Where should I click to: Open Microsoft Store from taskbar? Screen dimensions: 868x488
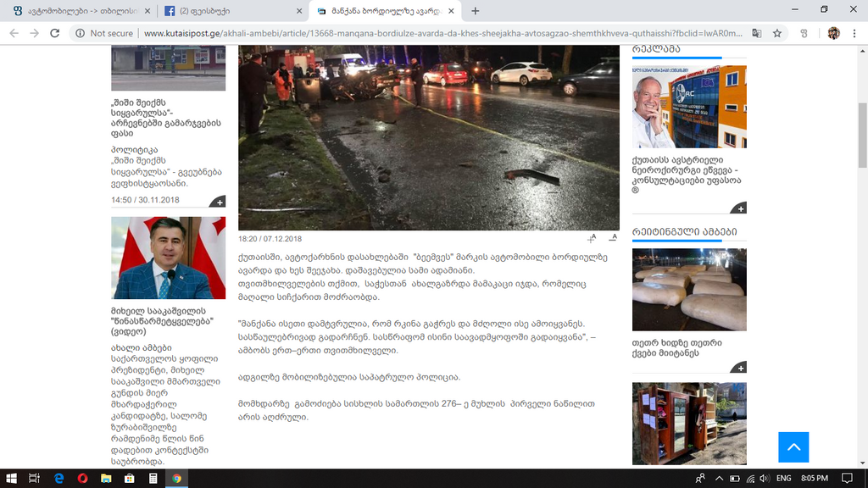(x=129, y=478)
